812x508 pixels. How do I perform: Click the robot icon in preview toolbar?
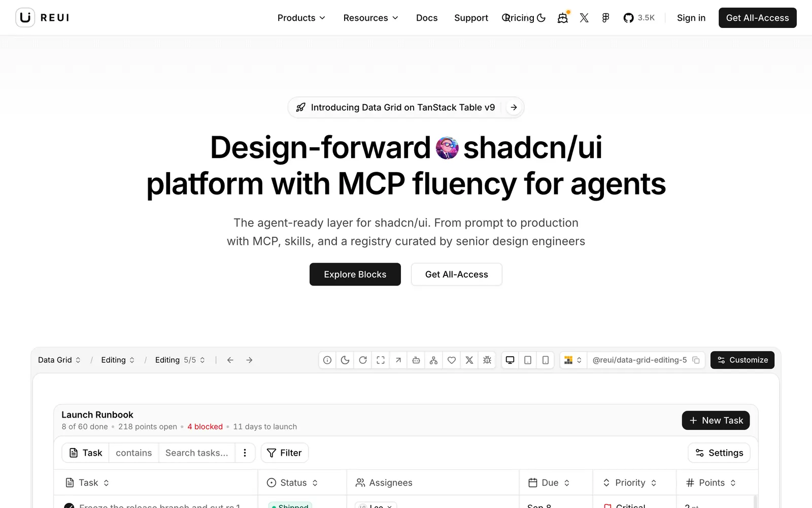click(x=416, y=360)
